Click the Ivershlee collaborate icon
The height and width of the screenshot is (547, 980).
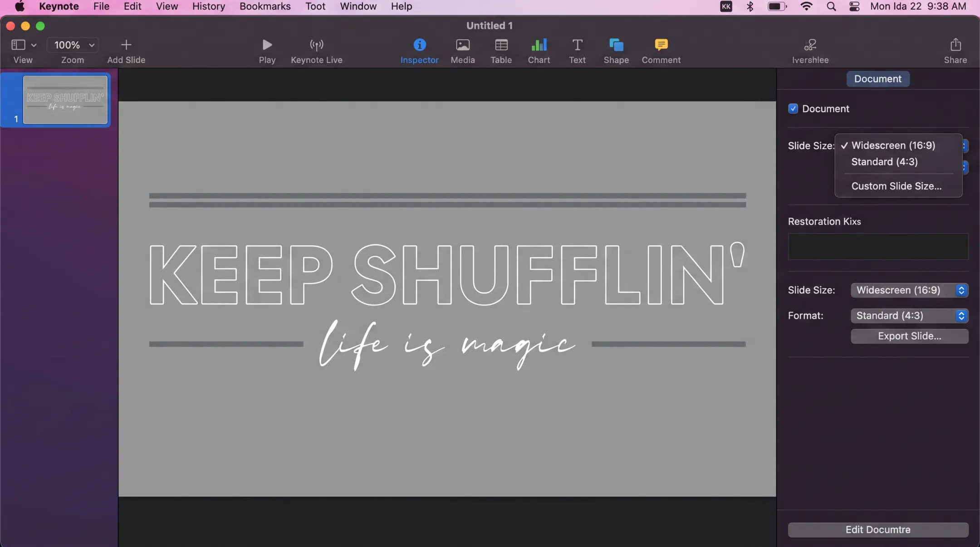[x=810, y=44]
